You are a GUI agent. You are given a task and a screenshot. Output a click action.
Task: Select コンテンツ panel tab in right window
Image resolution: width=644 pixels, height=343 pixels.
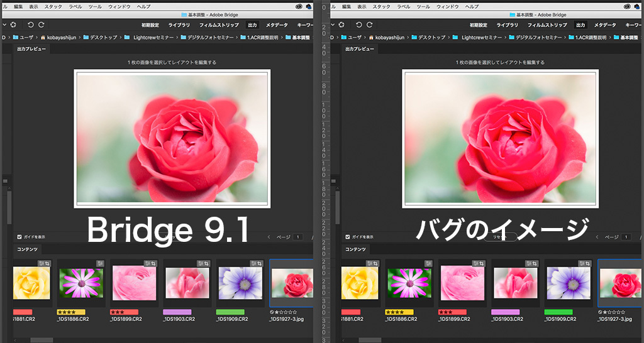356,249
